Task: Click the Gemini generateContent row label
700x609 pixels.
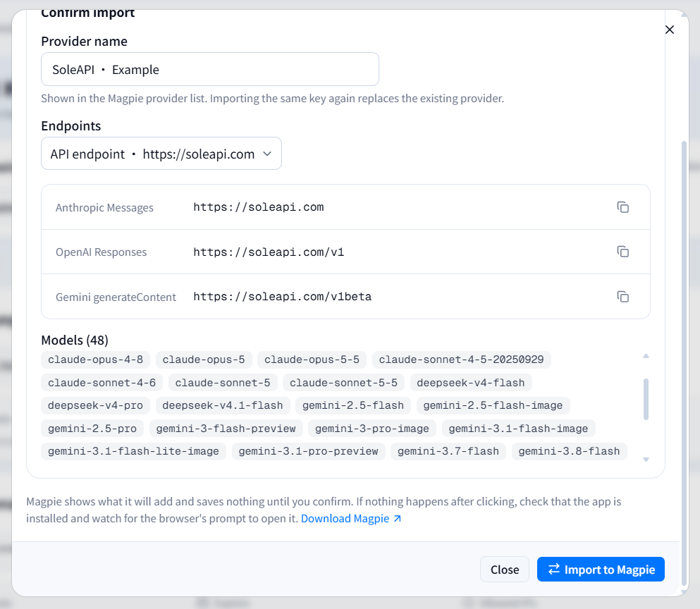Action: [116, 297]
